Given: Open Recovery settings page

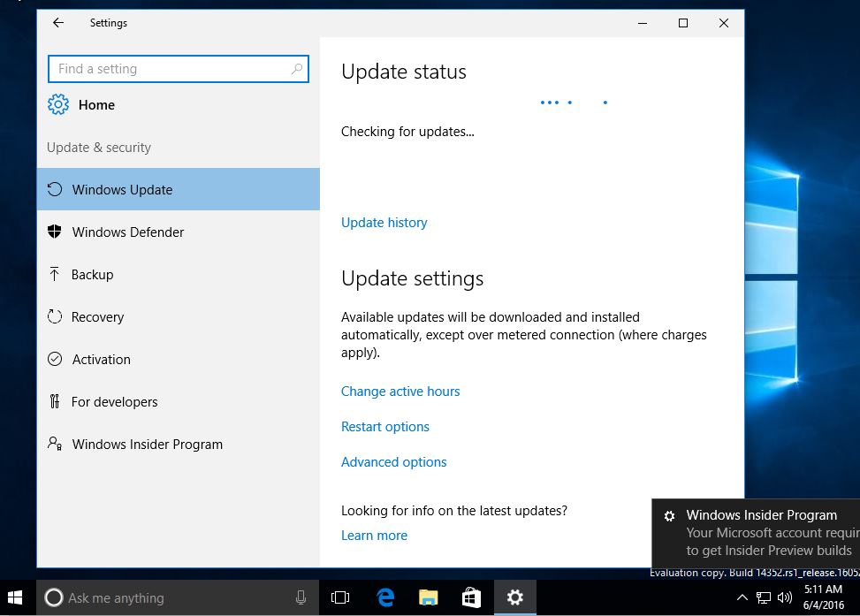Looking at the screenshot, I should point(179,316).
